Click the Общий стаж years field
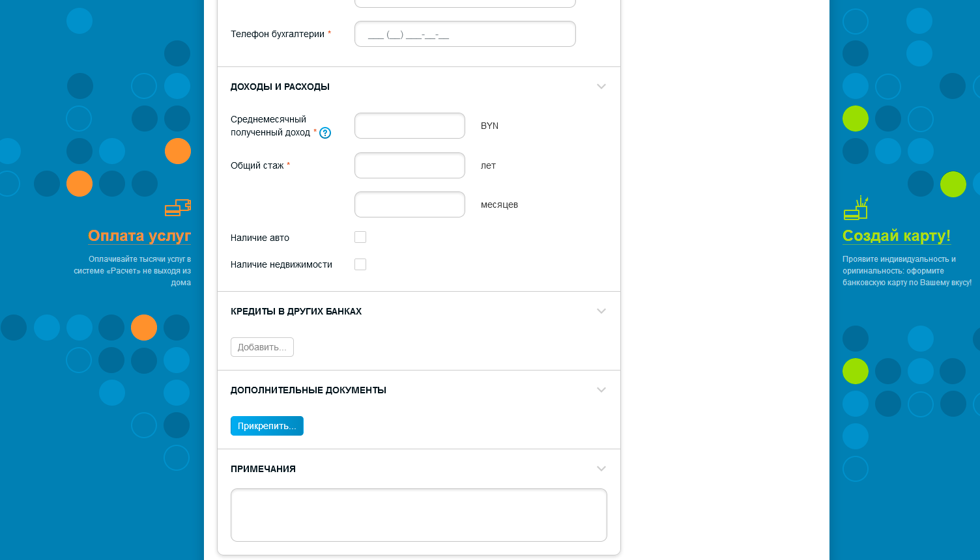The width and height of the screenshot is (980, 560). pos(410,165)
